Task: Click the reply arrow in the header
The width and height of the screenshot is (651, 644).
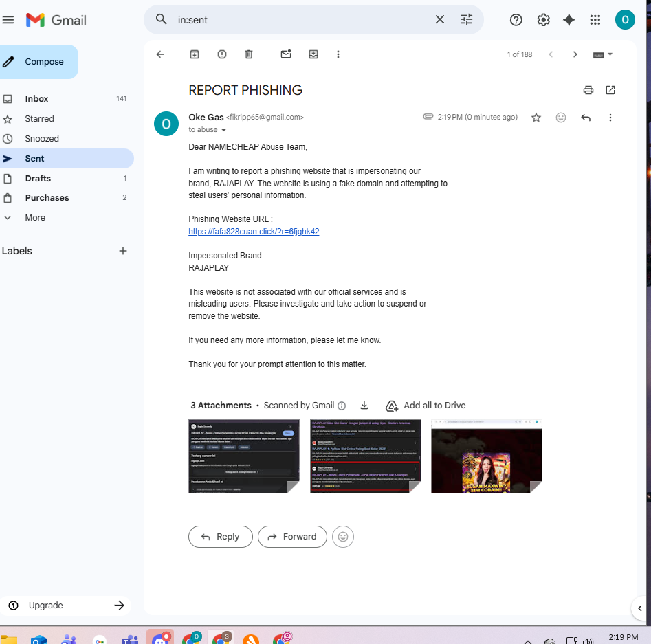Action: pyautogui.click(x=586, y=118)
